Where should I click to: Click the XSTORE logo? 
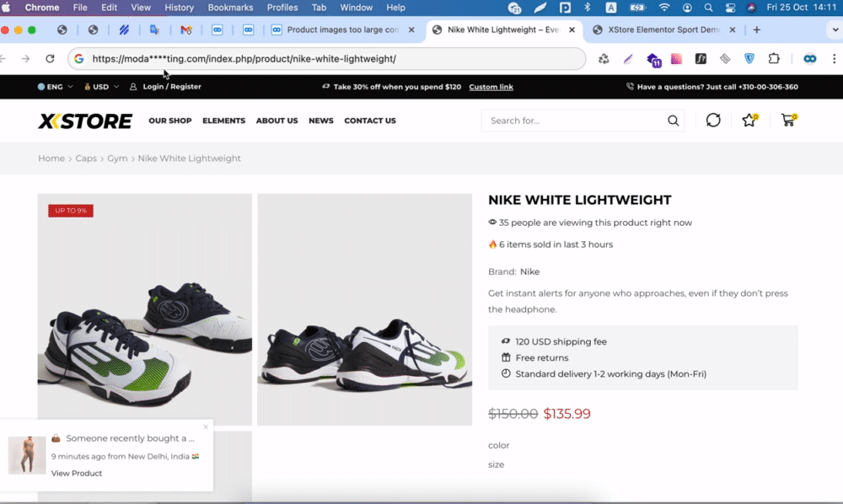[85, 121]
